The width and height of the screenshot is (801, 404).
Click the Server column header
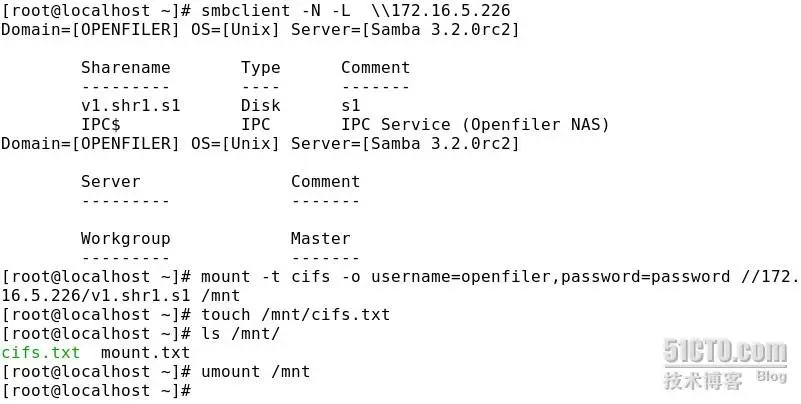[x=110, y=181]
